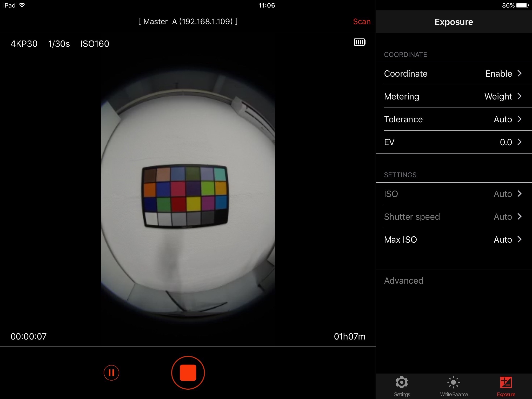
Task: Open the Coordinate Enable option
Action: point(454,74)
